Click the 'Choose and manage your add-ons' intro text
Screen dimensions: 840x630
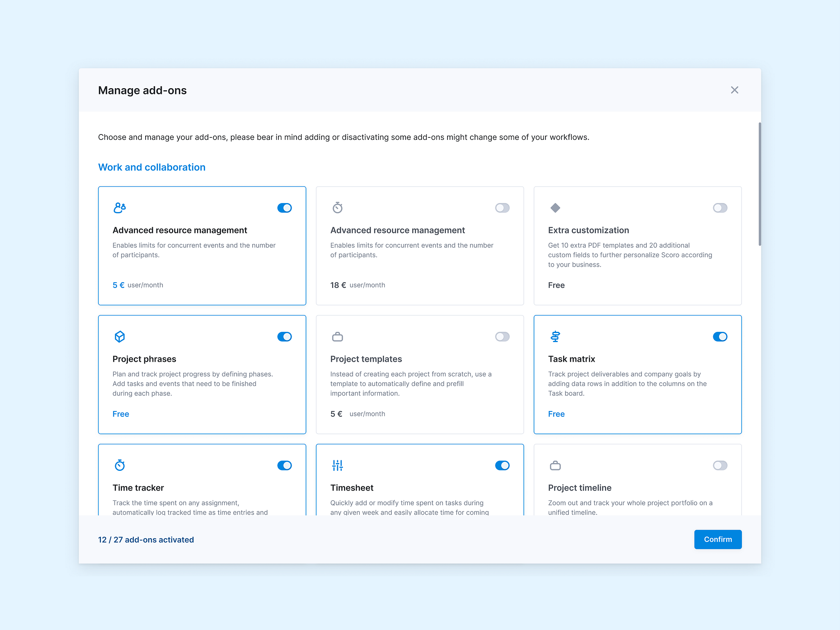tap(344, 137)
